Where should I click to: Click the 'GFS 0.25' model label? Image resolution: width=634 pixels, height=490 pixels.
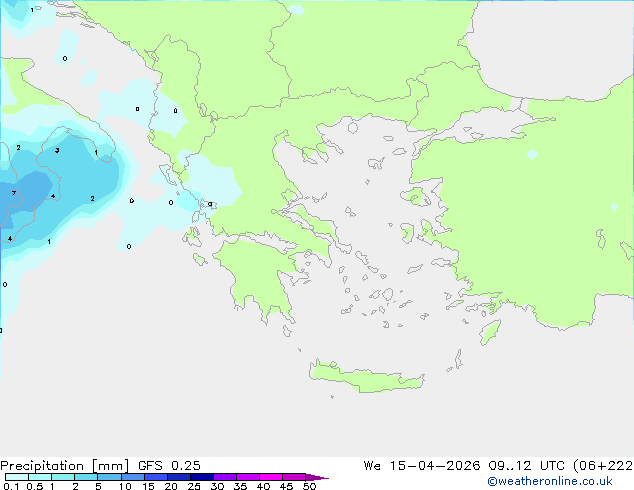click(x=169, y=466)
